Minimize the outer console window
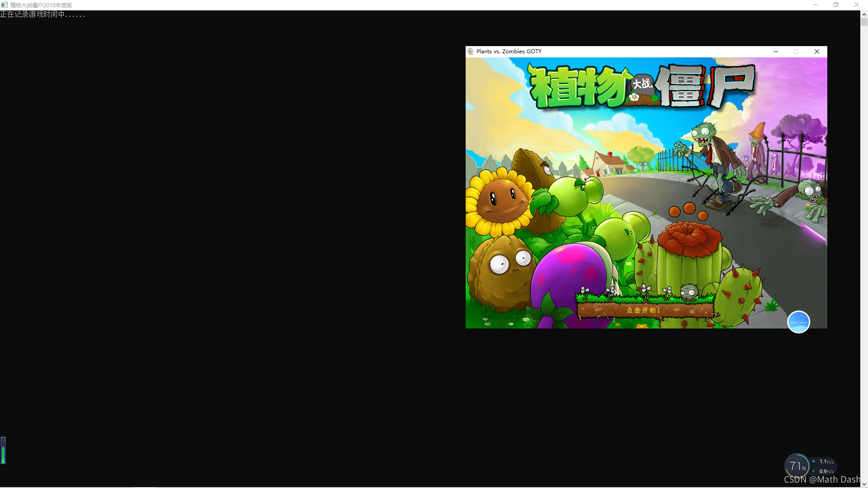Screen dimensions: 868x488 (816, 5)
